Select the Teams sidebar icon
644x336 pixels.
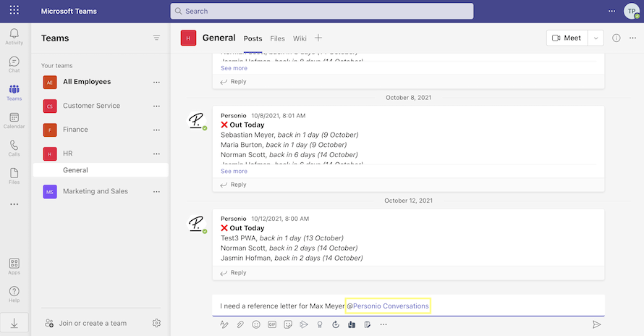14,93
